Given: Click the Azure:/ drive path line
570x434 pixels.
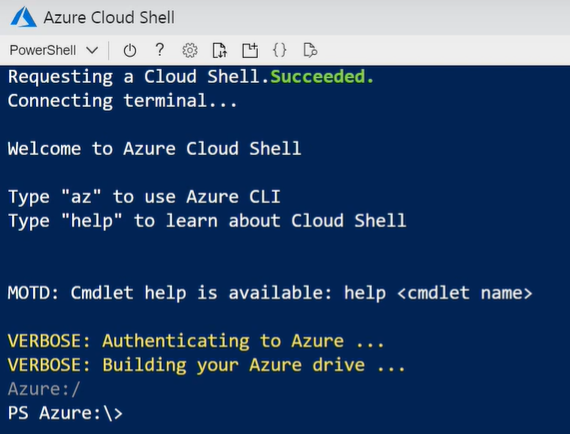Looking at the screenshot, I should pyautogui.click(x=44, y=389).
